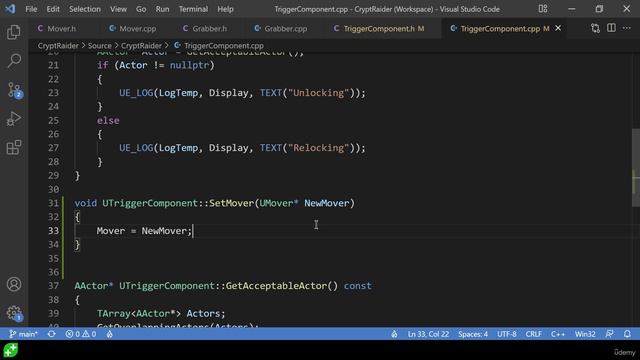This screenshot has width=640, height=360.
Task: Change indentation via Spaces: 4
Action: [x=473, y=334]
